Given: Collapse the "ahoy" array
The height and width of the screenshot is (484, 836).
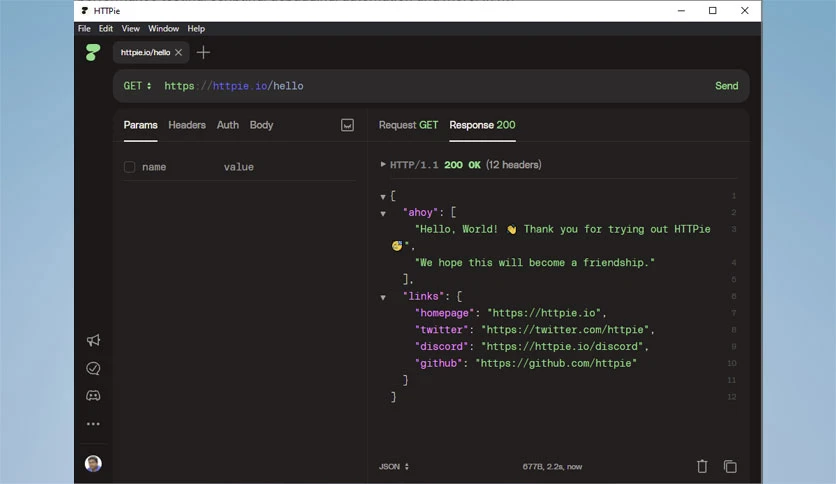Looking at the screenshot, I should 383,213.
